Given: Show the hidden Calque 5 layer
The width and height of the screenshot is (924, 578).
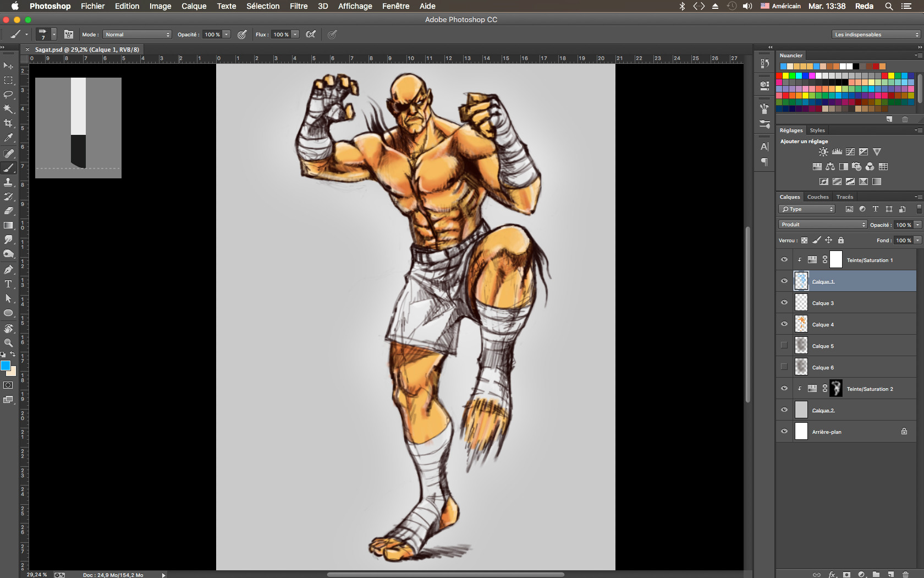Looking at the screenshot, I should (x=784, y=346).
